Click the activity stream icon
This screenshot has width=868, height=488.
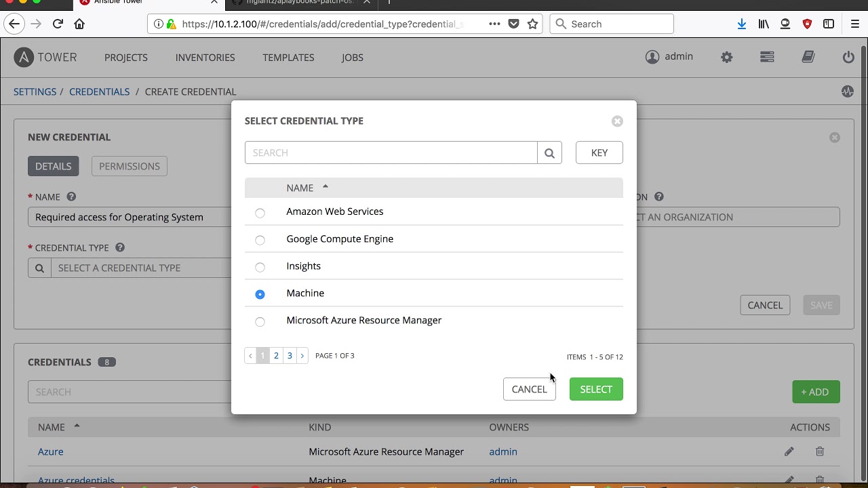click(848, 91)
